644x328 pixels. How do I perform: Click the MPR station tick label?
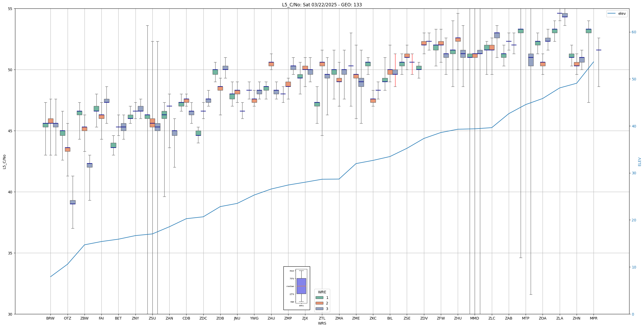(593, 318)
